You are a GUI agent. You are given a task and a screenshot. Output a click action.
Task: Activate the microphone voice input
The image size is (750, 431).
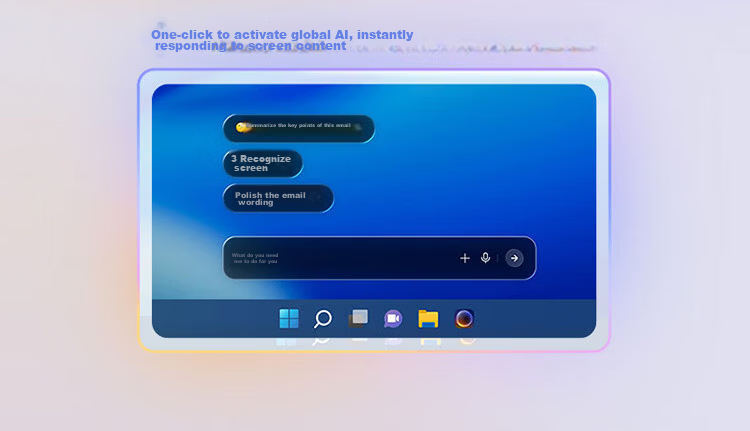485,258
